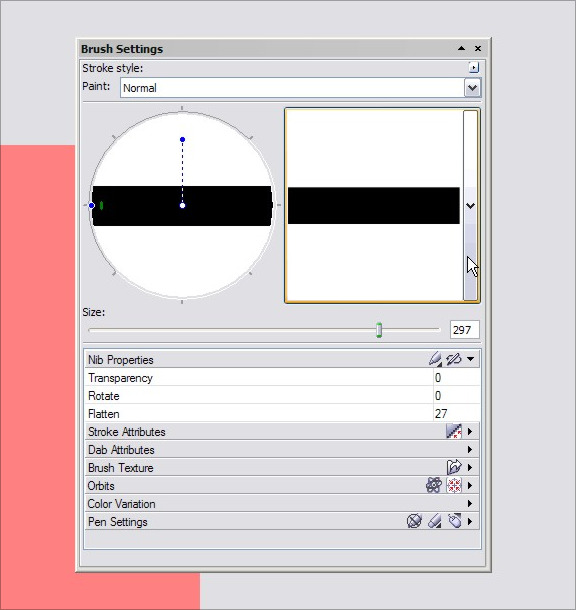
Task: Toggle the Orbits atom icon
Action: tap(434, 485)
